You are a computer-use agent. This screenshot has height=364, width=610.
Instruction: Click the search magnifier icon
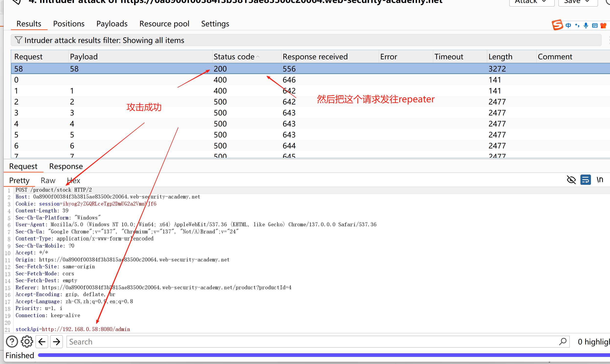click(x=563, y=342)
